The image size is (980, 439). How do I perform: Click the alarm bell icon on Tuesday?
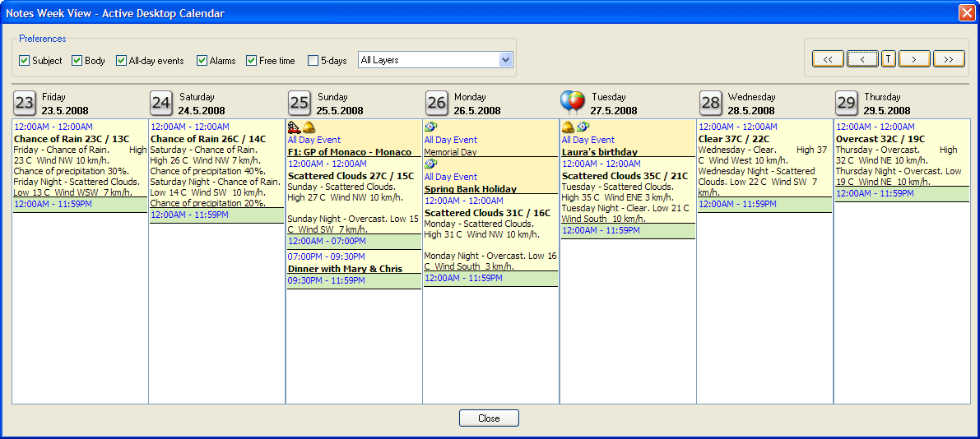pos(568,127)
